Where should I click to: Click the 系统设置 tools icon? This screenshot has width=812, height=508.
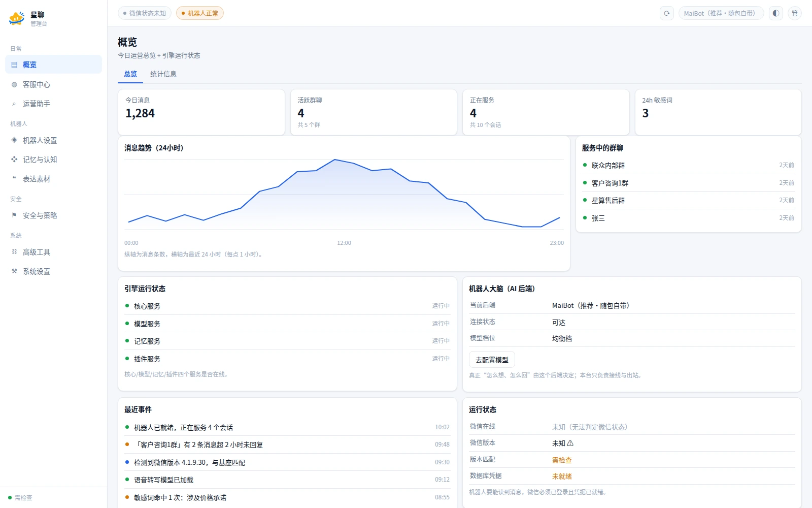click(14, 271)
